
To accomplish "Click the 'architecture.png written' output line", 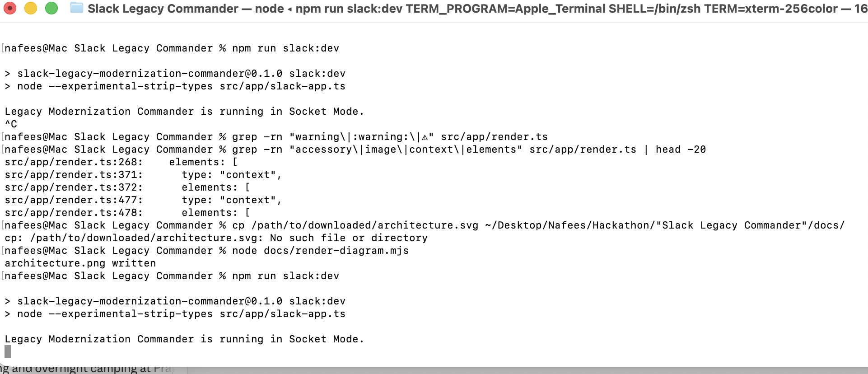I will coord(80,263).
